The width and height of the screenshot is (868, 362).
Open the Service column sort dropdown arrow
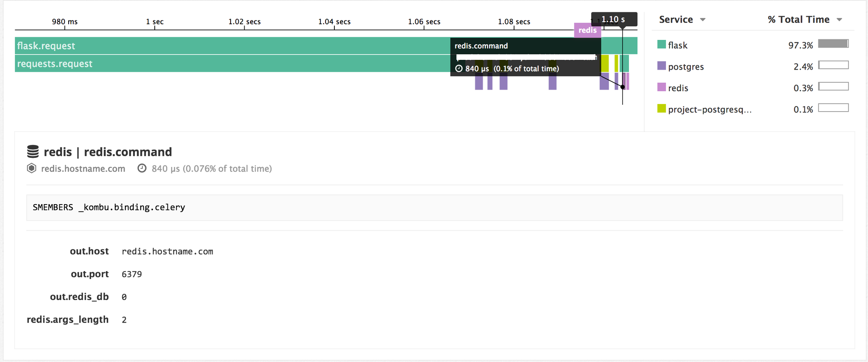[x=703, y=20]
